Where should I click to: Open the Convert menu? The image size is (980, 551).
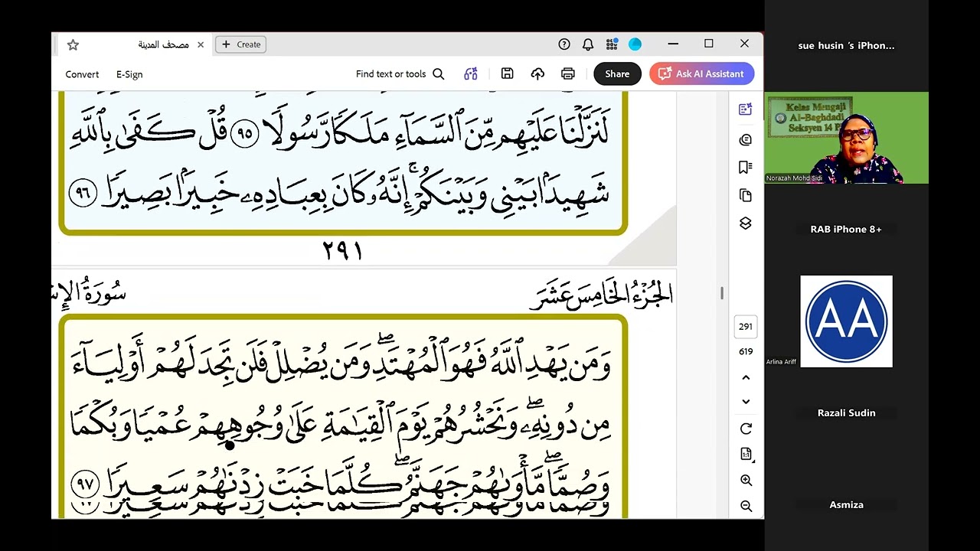(82, 74)
